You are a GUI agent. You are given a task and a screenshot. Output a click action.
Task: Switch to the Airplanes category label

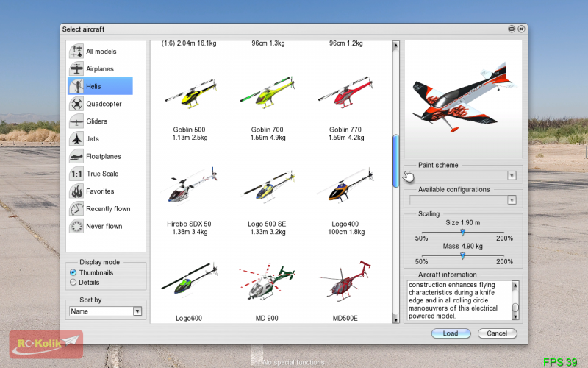100,69
